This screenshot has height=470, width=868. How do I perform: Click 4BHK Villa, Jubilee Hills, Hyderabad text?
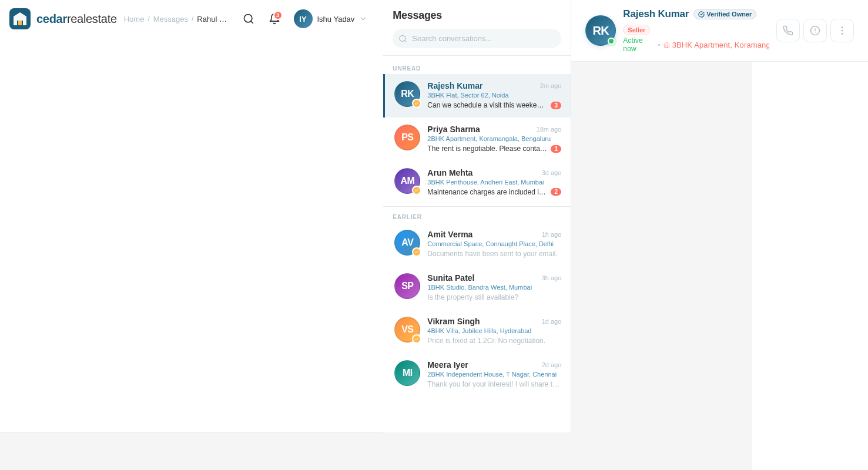(479, 331)
